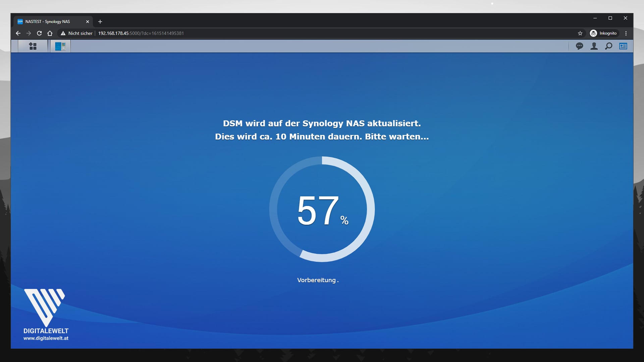Click the 'DSM wird auf der Synology NAS aktualisiert.' heading
Screen dimensions: 644x362
[322, 123]
